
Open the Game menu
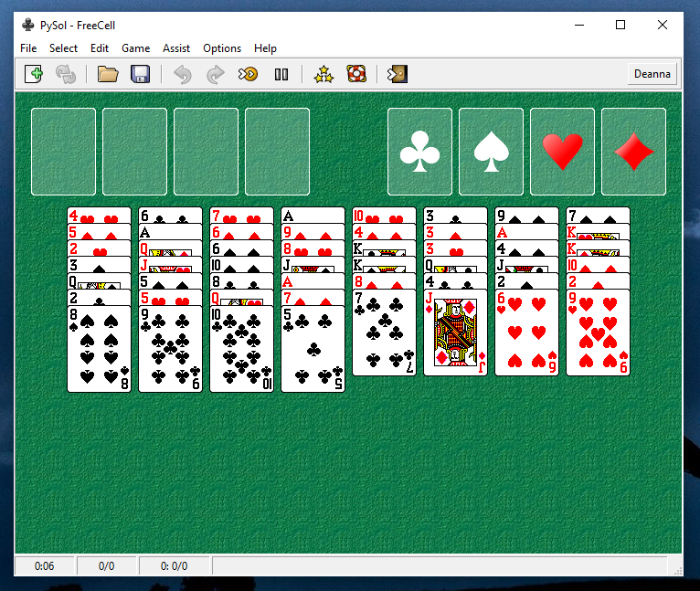tap(136, 48)
